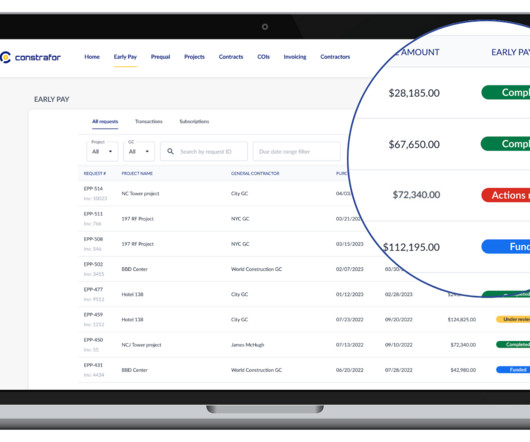Click the Under review status badge
The image size is (530, 442).
513,319
